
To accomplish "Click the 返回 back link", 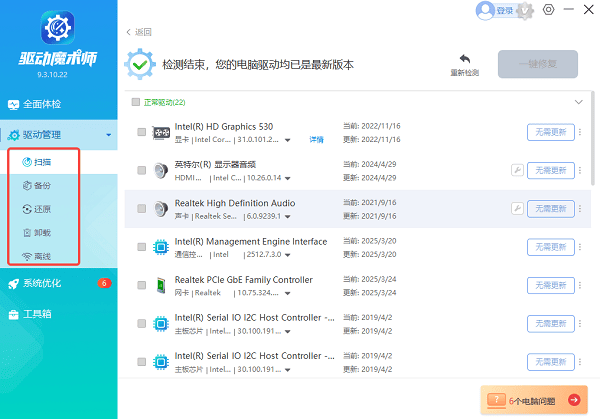I will click(x=139, y=32).
